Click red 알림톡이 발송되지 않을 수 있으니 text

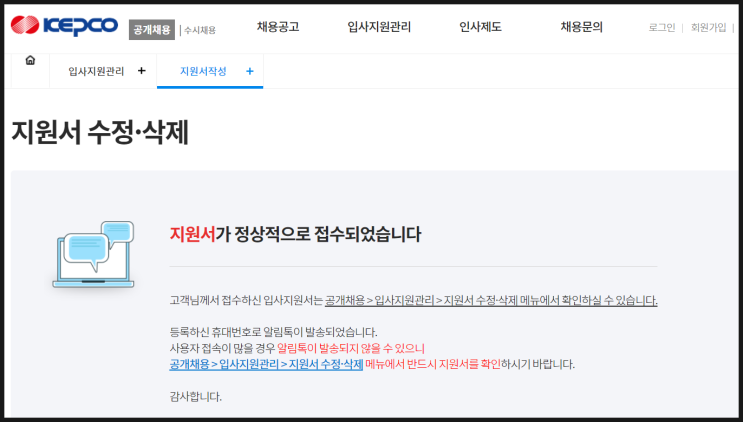click(x=351, y=348)
